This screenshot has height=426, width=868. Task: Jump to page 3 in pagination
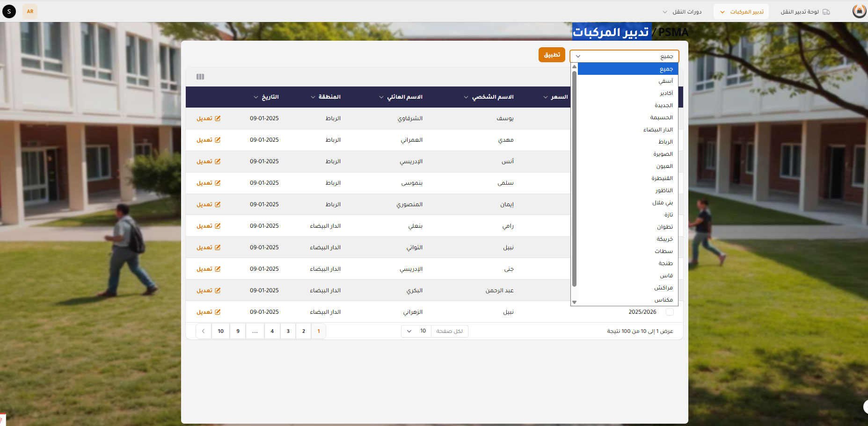point(288,331)
